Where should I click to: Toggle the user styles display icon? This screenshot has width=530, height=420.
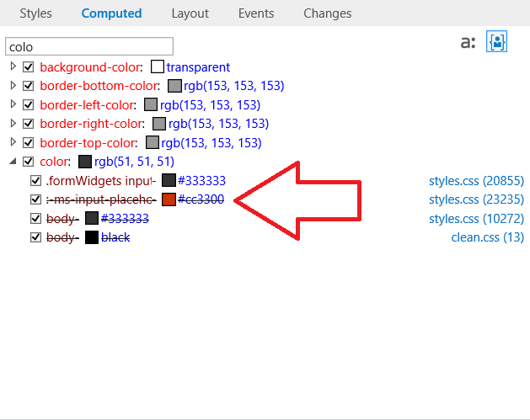(496, 41)
